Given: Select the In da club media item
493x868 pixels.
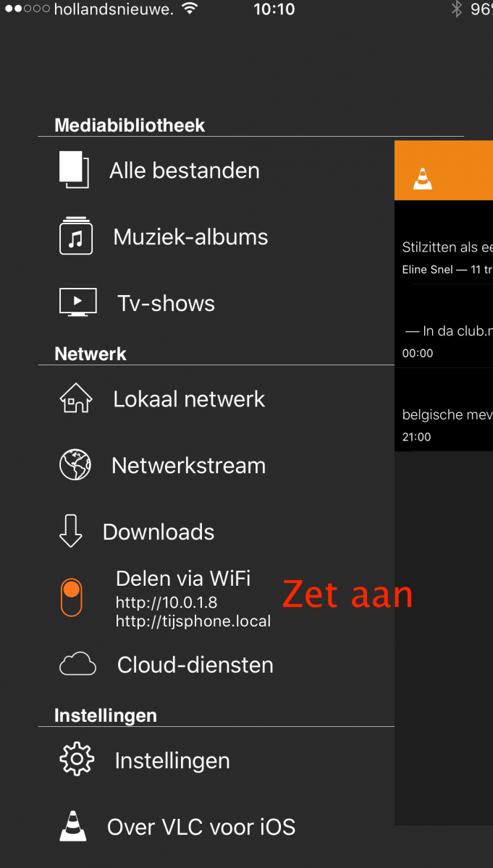Looking at the screenshot, I should click(447, 341).
